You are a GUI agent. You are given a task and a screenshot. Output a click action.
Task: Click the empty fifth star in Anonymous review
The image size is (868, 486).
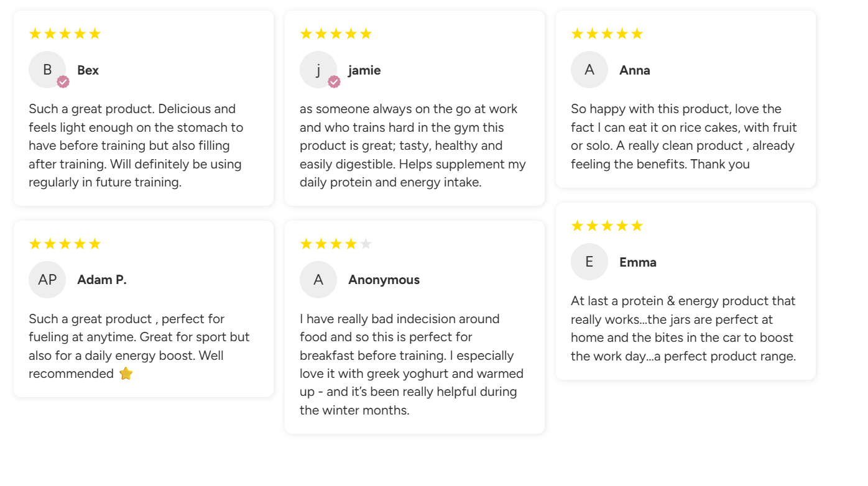[x=366, y=244]
